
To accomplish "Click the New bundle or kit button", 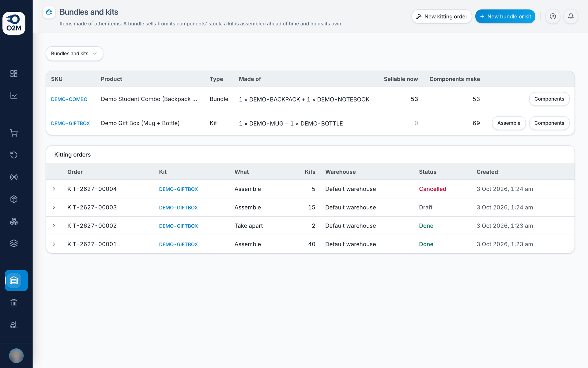I will (505, 17).
